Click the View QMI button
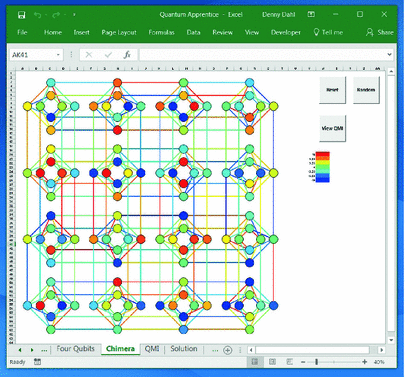The image size is (405, 377). (x=332, y=128)
